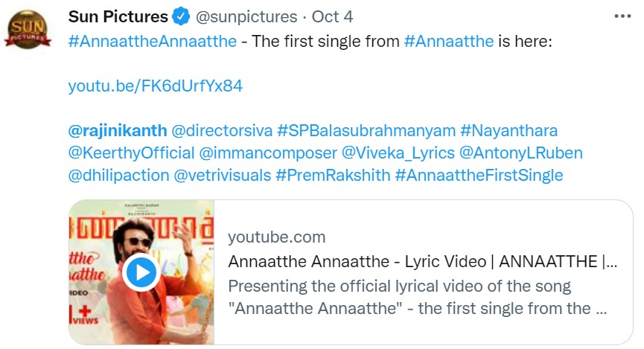Click the @Viveka_Lyrics mention
The height and width of the screenshot is (349, 644).
tap(397, 153)
